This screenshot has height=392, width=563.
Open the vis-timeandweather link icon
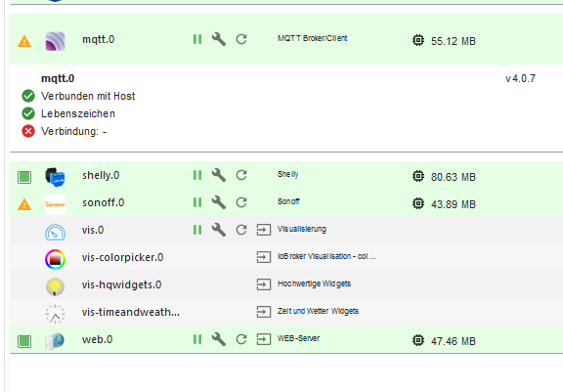tap(264, 312)
